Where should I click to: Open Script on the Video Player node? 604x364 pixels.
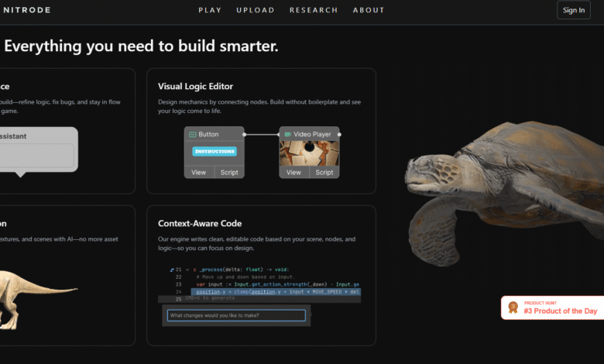(324, 173)
